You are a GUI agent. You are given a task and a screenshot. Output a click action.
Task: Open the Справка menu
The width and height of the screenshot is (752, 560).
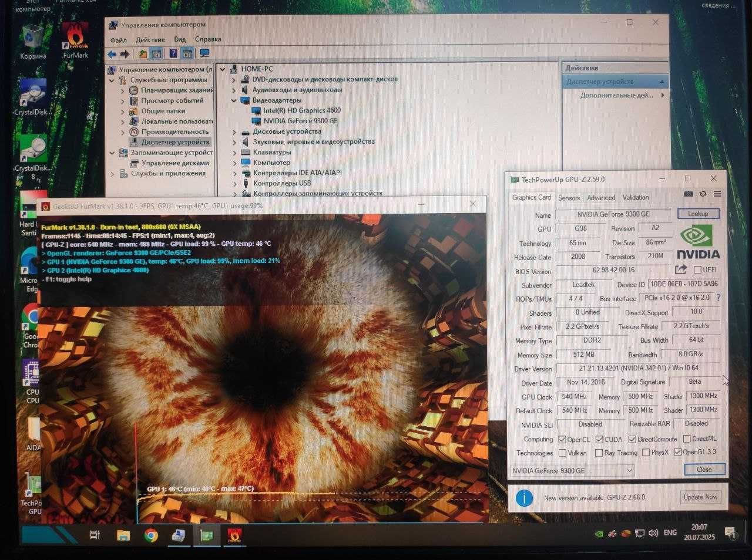pyautogui.click(x=208, y=39)
